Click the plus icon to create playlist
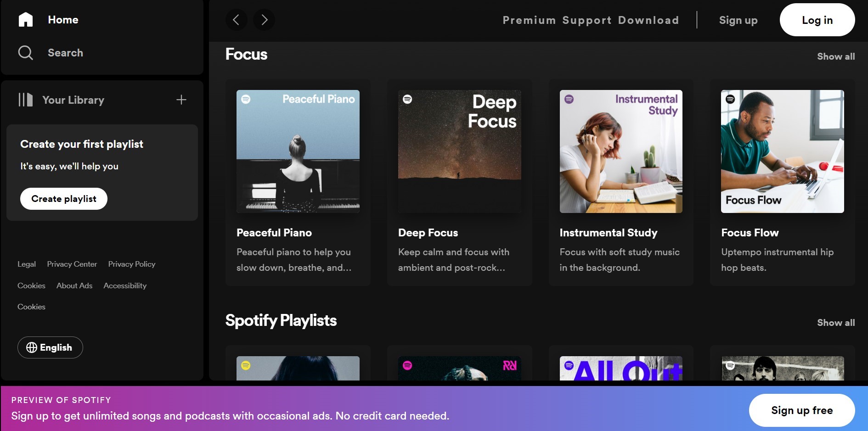The width and height of the screenshot is (868, 431). (181, 100)
